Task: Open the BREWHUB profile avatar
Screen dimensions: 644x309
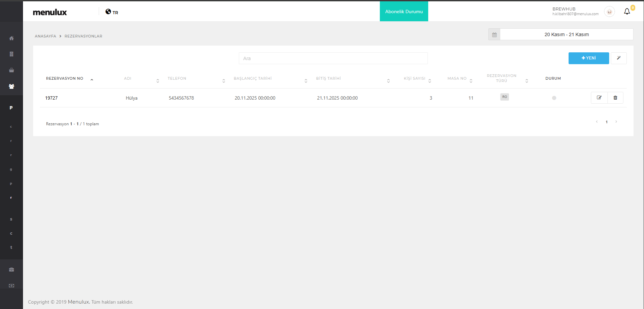Action: (609, 12)
